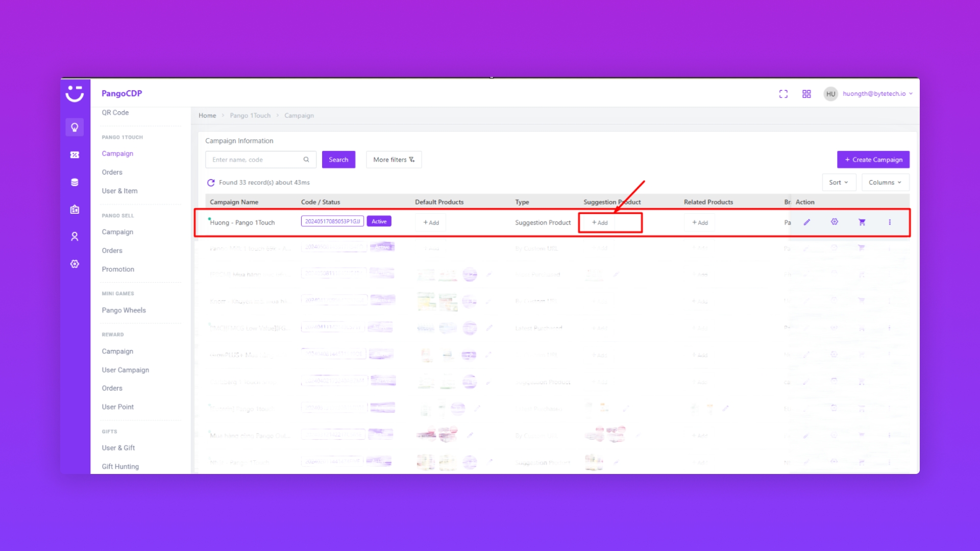980x551 pixels.
Task: Open the gear settings icon in Action column
Action: point(835,222)
